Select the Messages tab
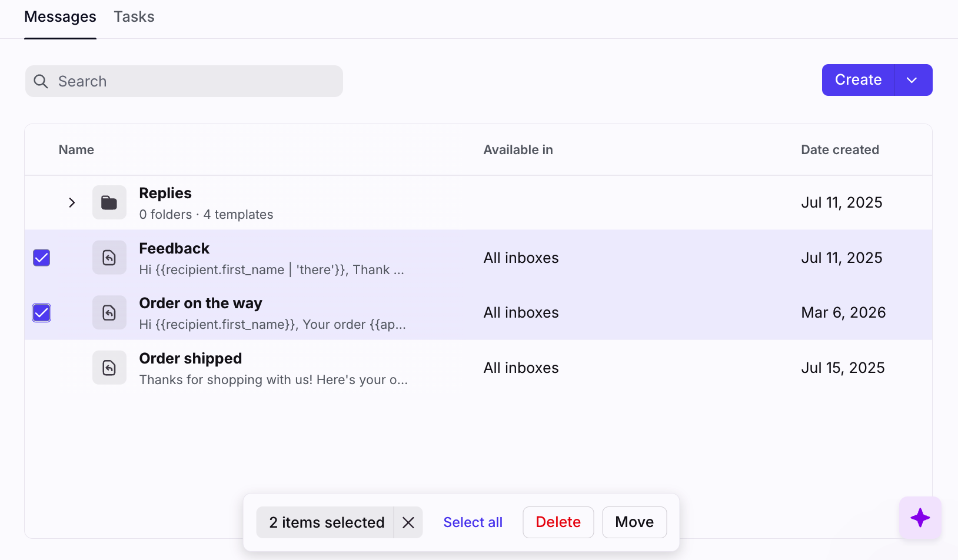The image size is (958, 560). coord(60,17)
